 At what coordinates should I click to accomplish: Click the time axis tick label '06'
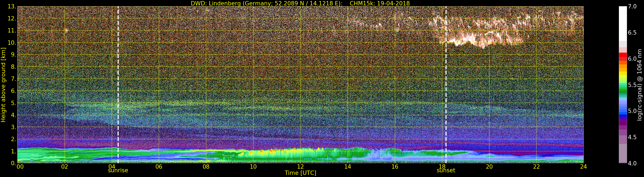(159, 167)
